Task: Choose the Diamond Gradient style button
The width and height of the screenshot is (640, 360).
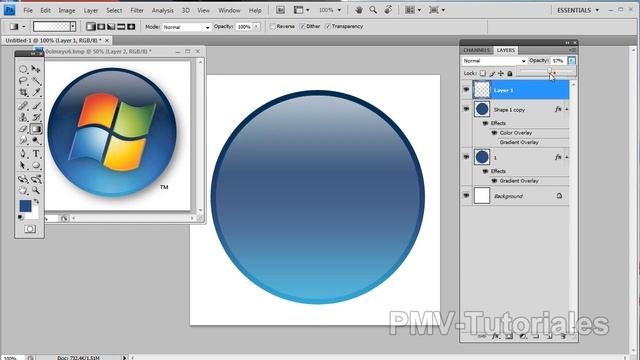Action: pyautogui.click(x=131, y=27)
